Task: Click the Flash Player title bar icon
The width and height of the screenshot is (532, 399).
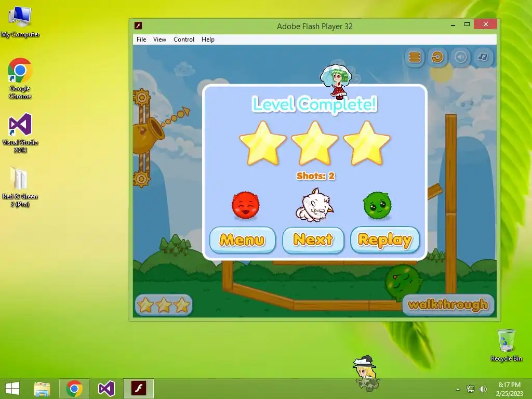Action: tap(138, 26)
